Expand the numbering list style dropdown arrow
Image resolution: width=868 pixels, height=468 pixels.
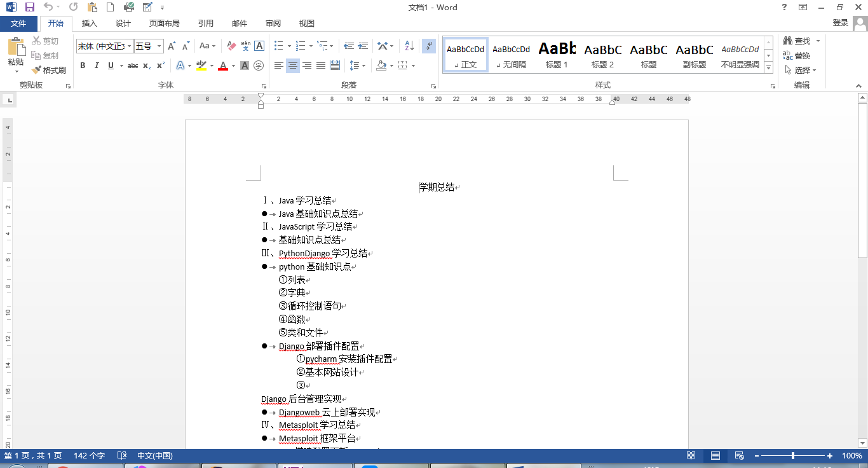311,46
